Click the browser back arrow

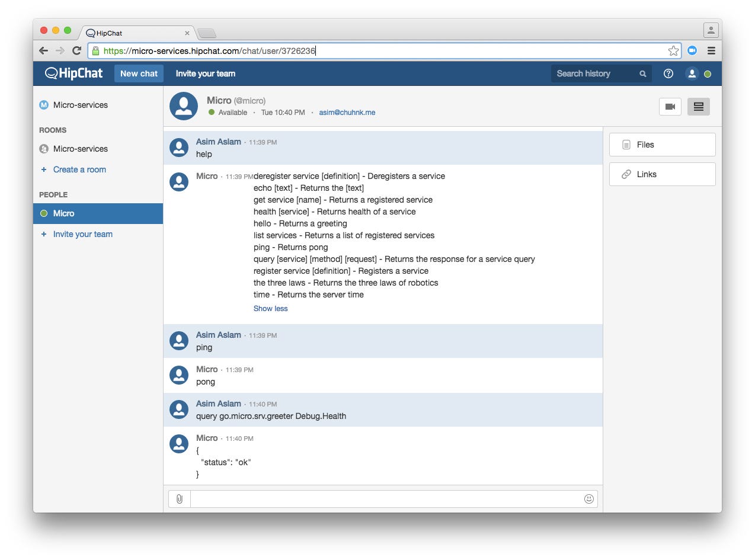click(44, 51)
